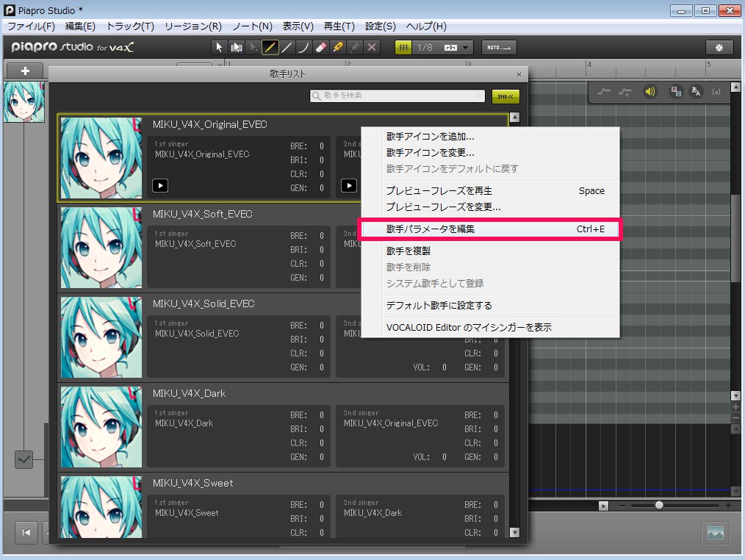Focus the 歌手を検索 search field
Screen dimensions: 745x560
[x=397, y=96]
